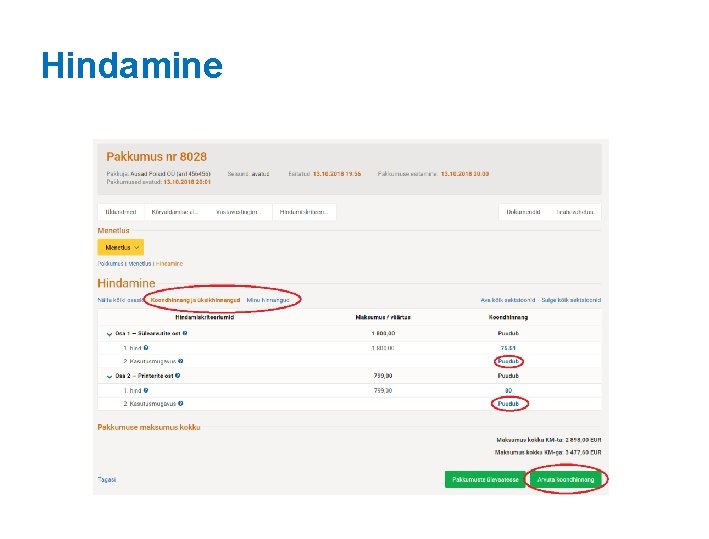Click help icon beside Osa 1 Kasutusmugavus
This screenshot has width=709, height=539.
coord(180,361)
